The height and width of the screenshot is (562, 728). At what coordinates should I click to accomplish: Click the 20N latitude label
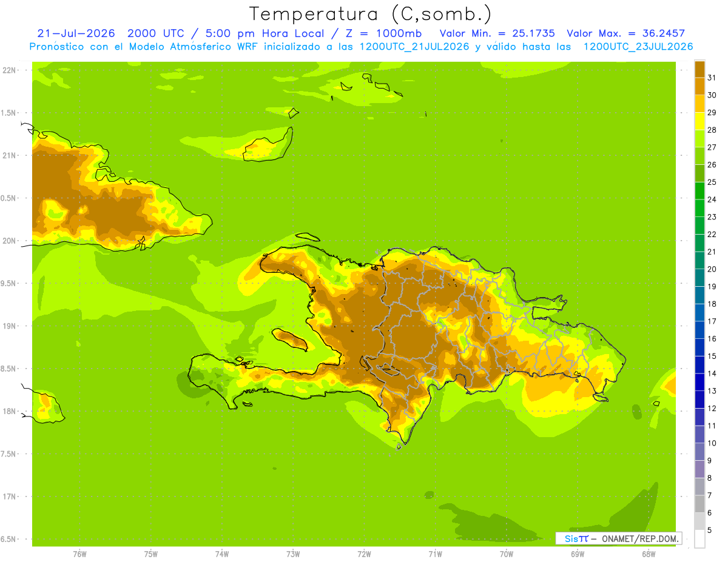click(x=9, y=241)
